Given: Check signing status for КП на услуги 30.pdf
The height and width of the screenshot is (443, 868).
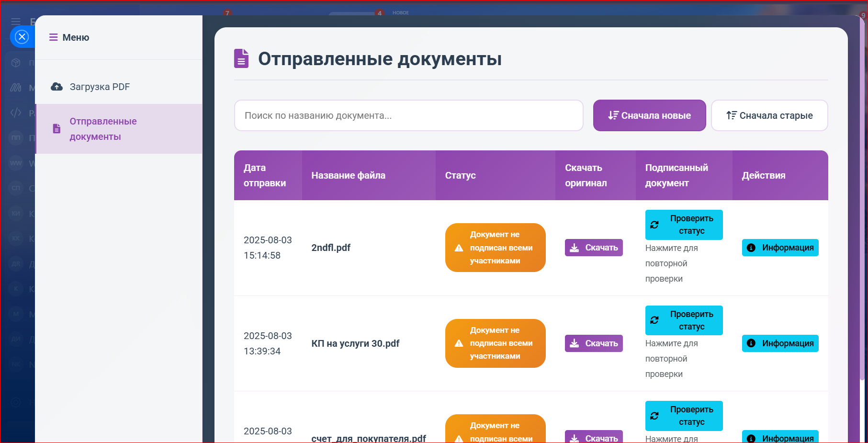Looking at the screenshot, I should (684, 320).
